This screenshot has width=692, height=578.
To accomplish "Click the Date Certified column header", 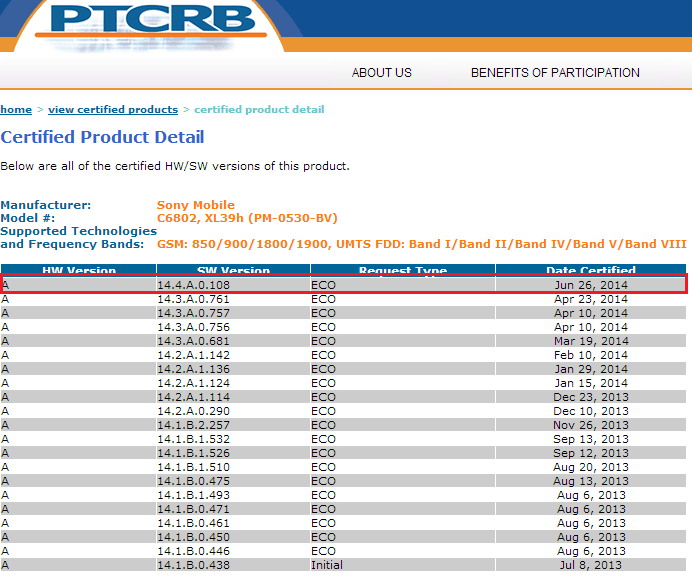I will [591, 270].
